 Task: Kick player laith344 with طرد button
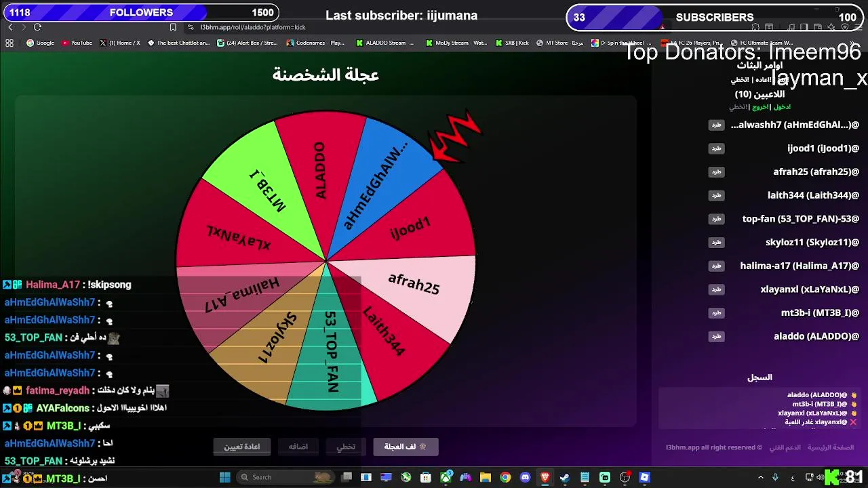pos(716,195)
